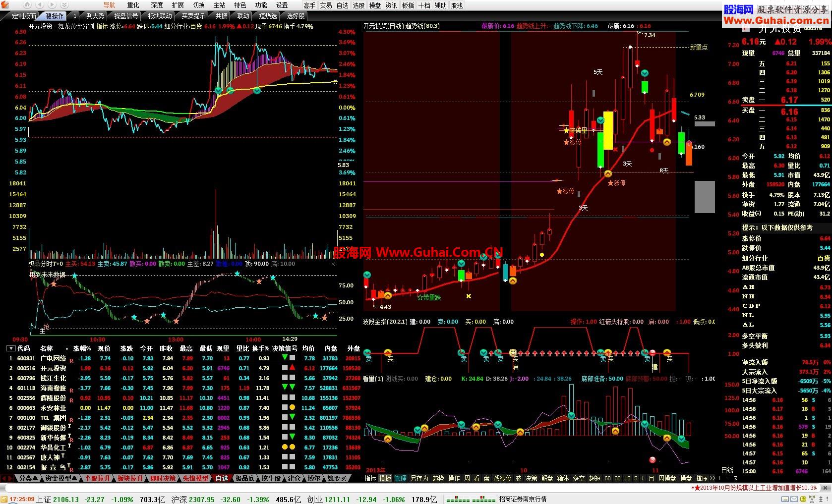Open the 功能 menu
Viewport: 832px width, 504px height.
point(261,5)
